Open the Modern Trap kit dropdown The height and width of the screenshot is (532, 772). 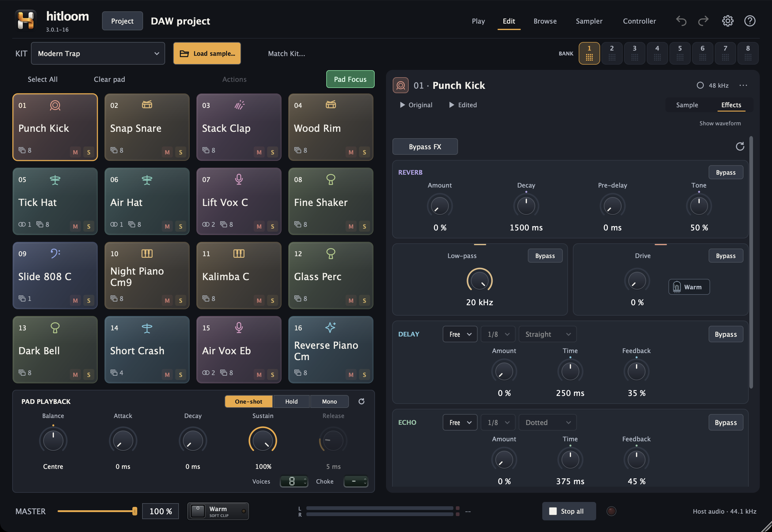click(x=98, y=53)
